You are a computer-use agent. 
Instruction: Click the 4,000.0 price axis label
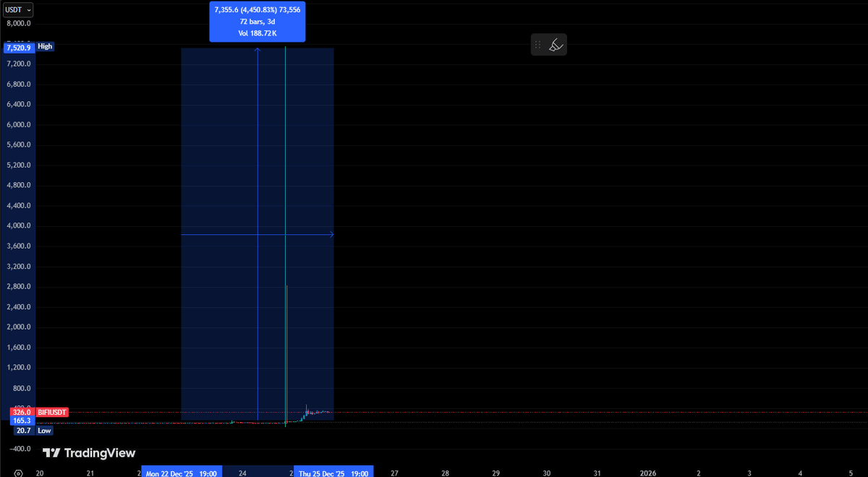click(x=19, y=225)
